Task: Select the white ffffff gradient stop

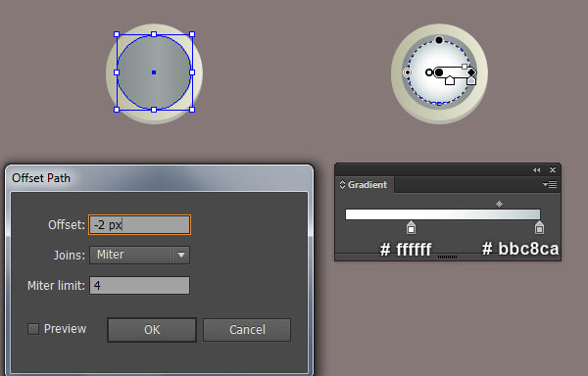Action: pyautogui.click(x=411, y=227)
